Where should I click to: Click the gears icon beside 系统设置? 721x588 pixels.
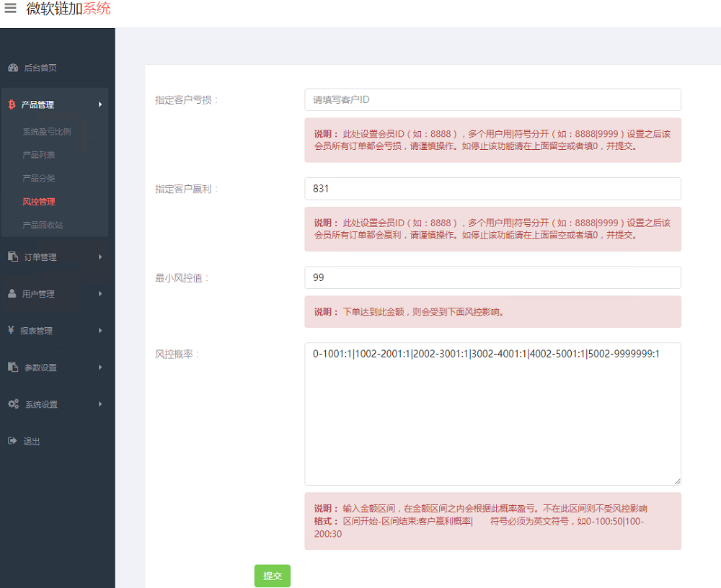(13, 404)
